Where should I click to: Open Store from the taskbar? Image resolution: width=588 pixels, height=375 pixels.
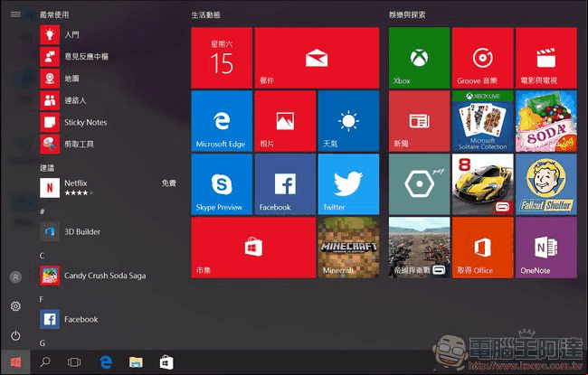(166, 362)
